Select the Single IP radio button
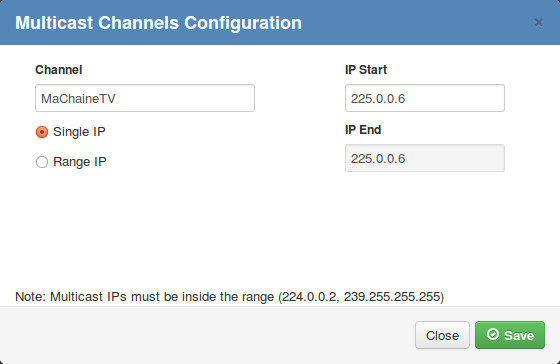 42,132
